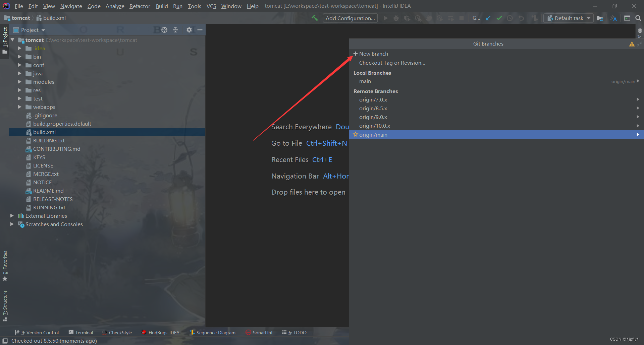Open Project Structure icon in the toolbar
The image size is (644, 345).
pos(600,18)
